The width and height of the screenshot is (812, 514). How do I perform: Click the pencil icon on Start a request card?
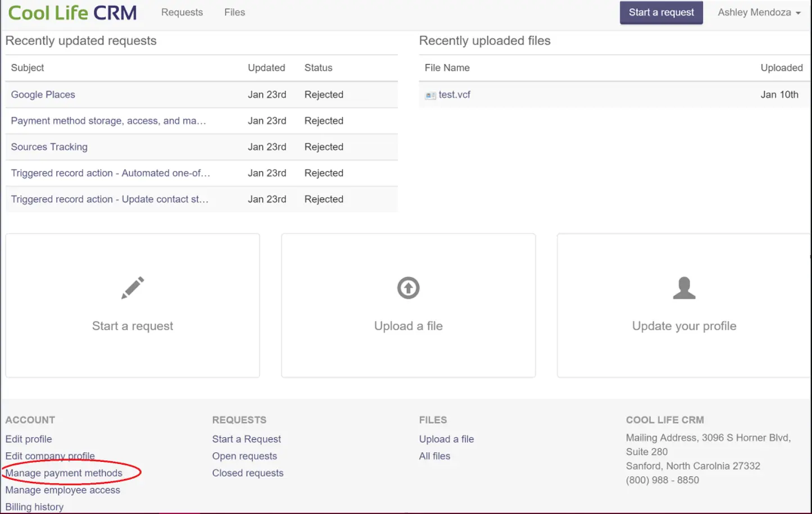tap(133, 287)
